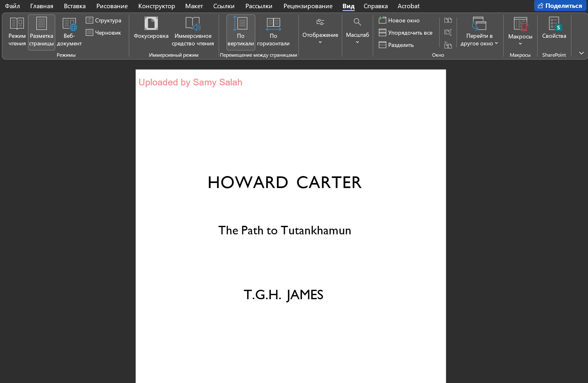The width and height of the screenshot is (588, 383).
Task: Collapse the ribbon with the chevron
Action: [x=581, y=53]
